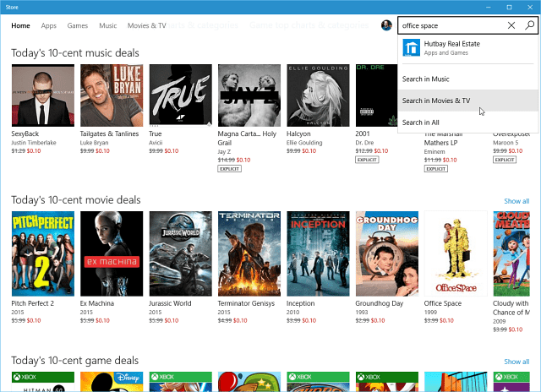Open the user profile avatar
Image resolution: width=541 pixels, height=392 pixels.
point(386,25)
